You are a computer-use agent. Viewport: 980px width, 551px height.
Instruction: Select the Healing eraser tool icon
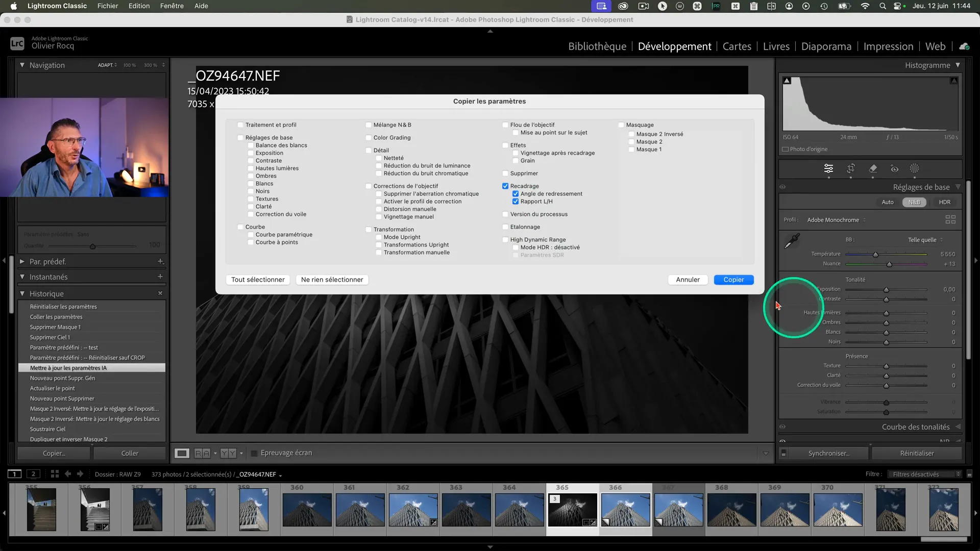coord(873,168)
